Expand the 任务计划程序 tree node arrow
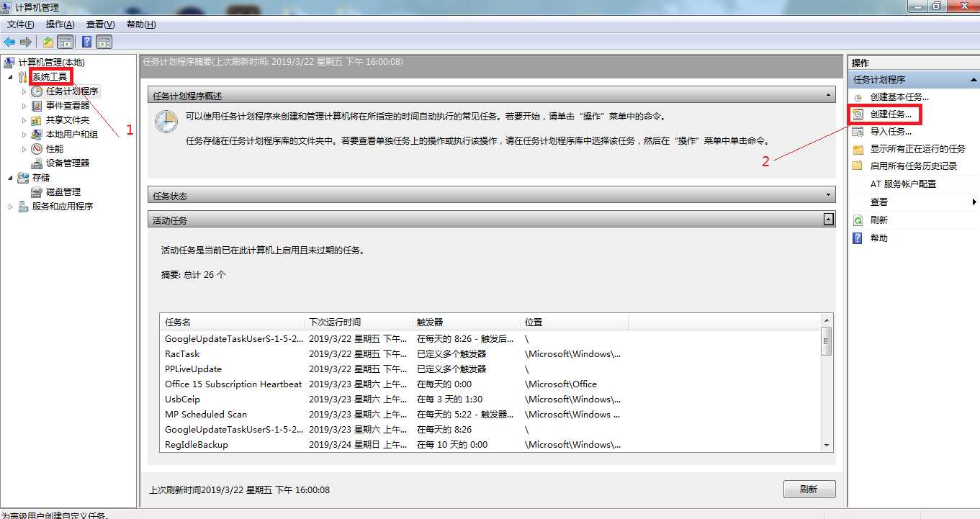 [24, 91]
